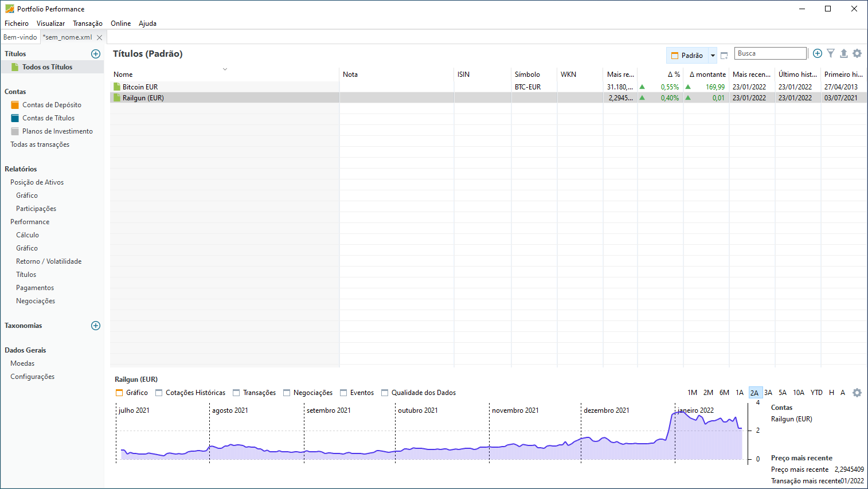The width and height of the screenshot is (868, 489).
Task: Open Pagamentos in sidebar
Action: [35, 288]
